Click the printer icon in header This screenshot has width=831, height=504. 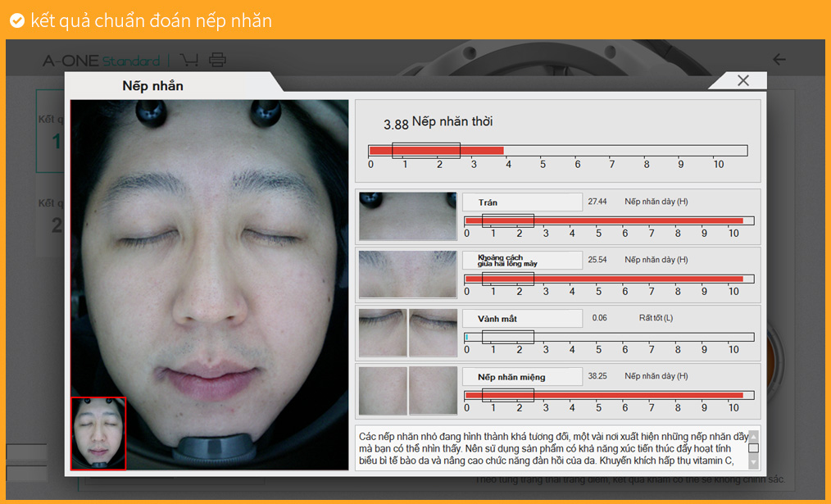coord(217,60)
